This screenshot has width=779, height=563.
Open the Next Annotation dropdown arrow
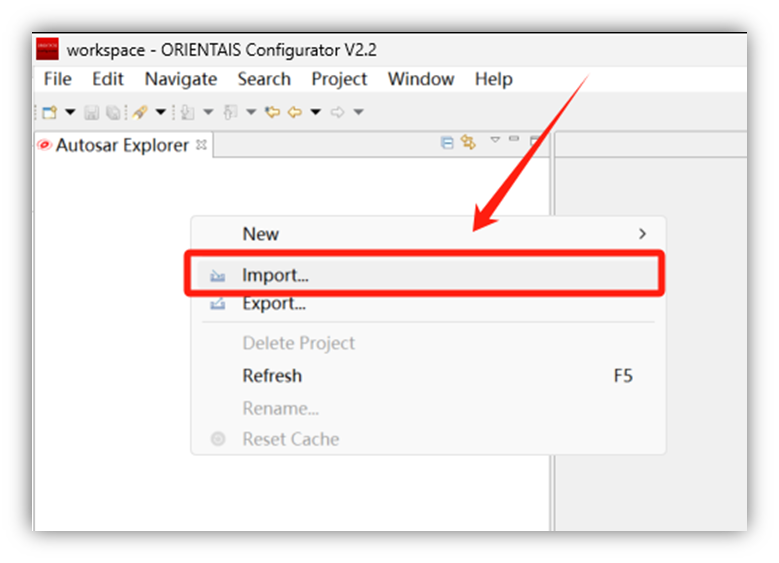click(208, 112)
